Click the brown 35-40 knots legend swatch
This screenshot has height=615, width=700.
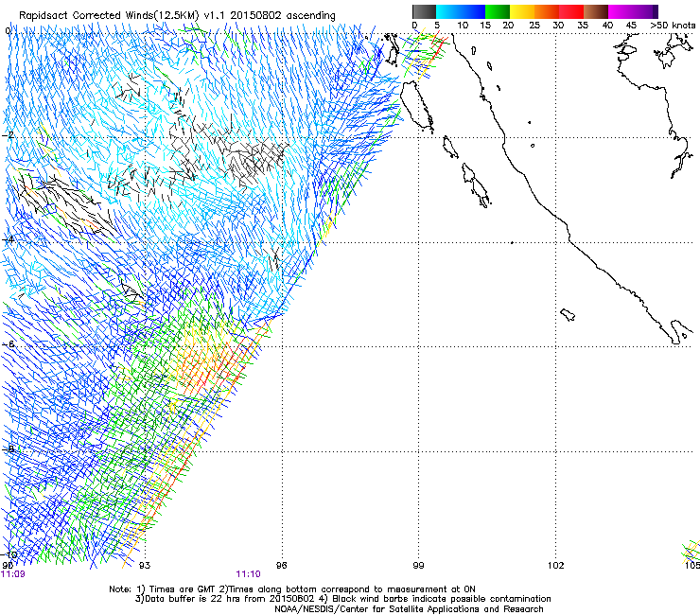596,11
